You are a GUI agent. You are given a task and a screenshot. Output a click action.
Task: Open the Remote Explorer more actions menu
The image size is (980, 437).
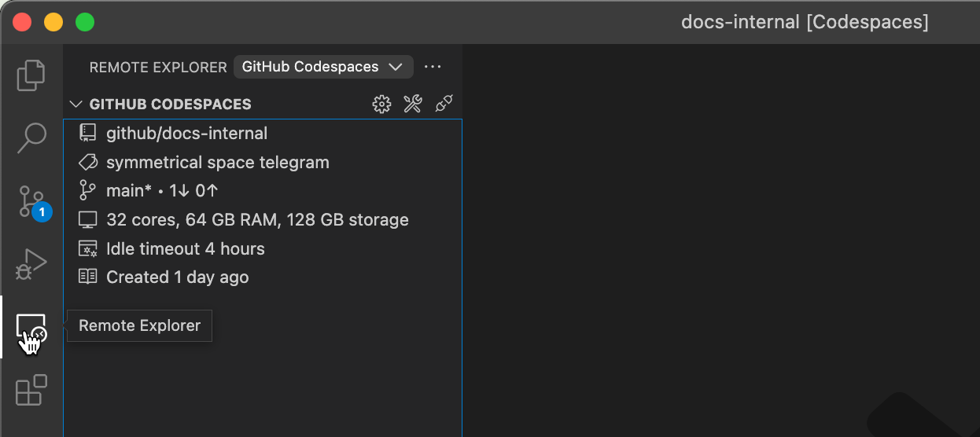433,67
